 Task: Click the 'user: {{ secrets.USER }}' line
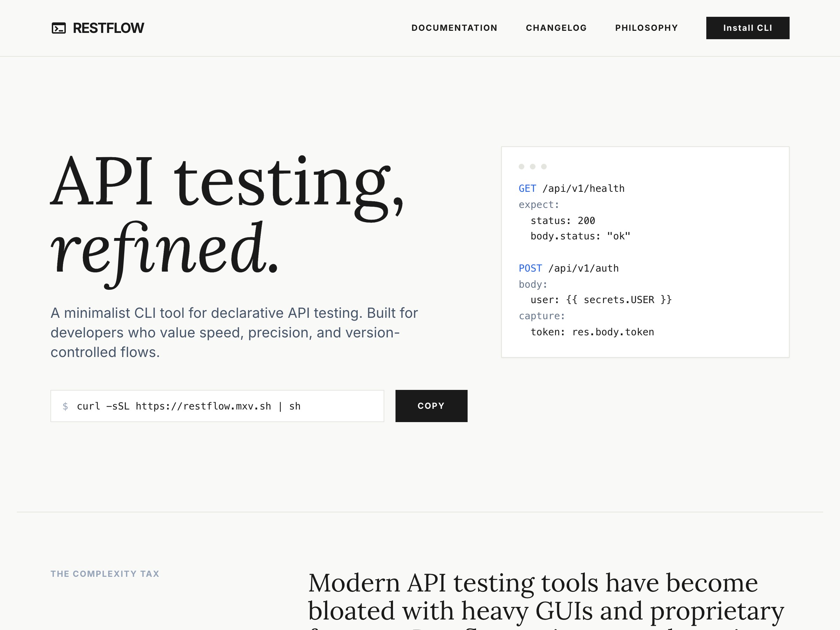(601, 300)
